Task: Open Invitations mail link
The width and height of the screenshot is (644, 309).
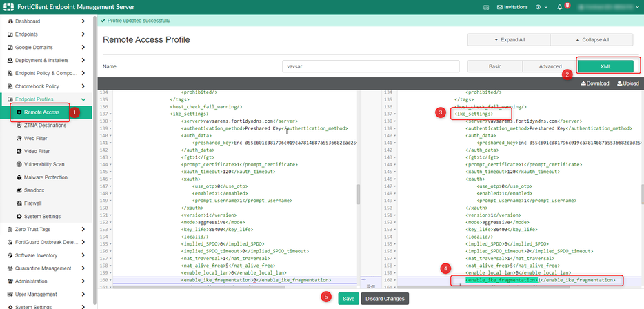Action: 512,7
